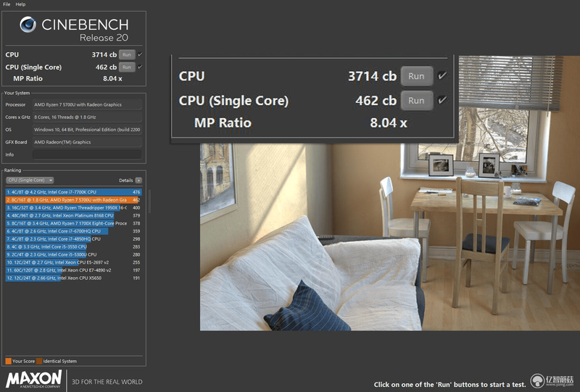The height and width of the screenshot is (392, 580).
Task: Click the MP Ratio 8.04 x value in left panel
Action: (112, 79)
